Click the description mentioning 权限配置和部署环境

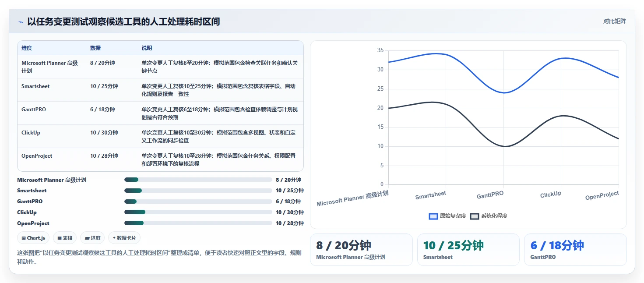[x=218, y=159]
